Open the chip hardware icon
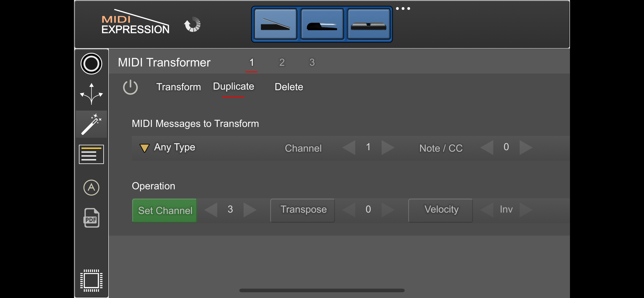The width and height of the screenshot is (644, 298). click(x=91, y=280)
